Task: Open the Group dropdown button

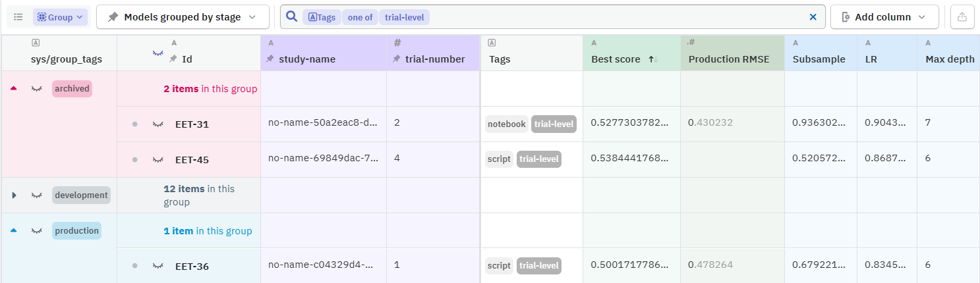Action: pyautogui.click(x=60, y=17)
